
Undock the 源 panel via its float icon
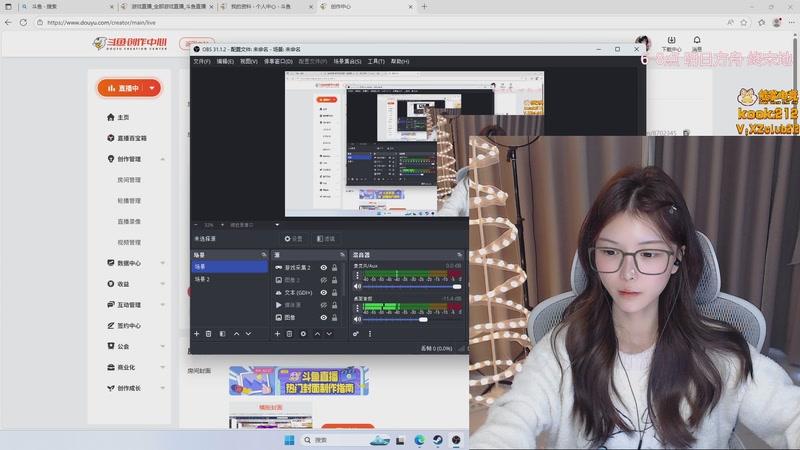(x=342, y=255)
